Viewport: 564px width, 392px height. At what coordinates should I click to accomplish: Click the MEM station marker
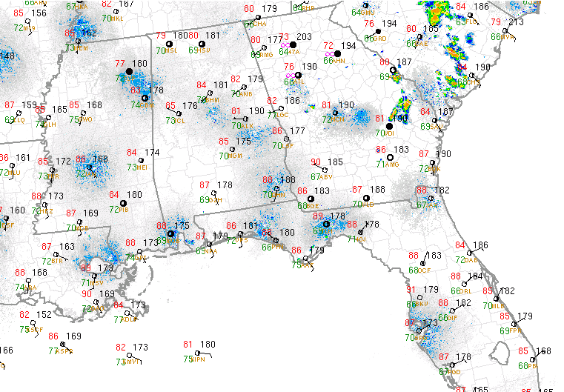[x=79, y=40]
